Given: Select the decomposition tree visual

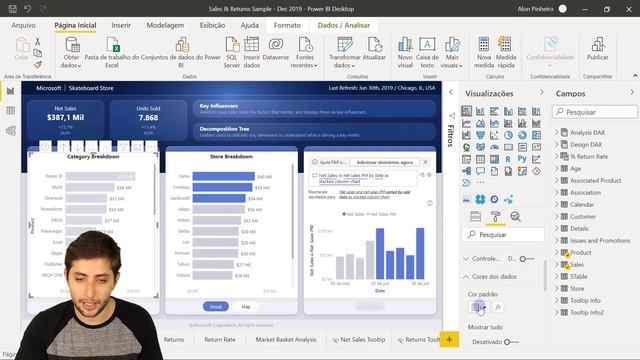Looking at the screenshot, I should [467, 171].
